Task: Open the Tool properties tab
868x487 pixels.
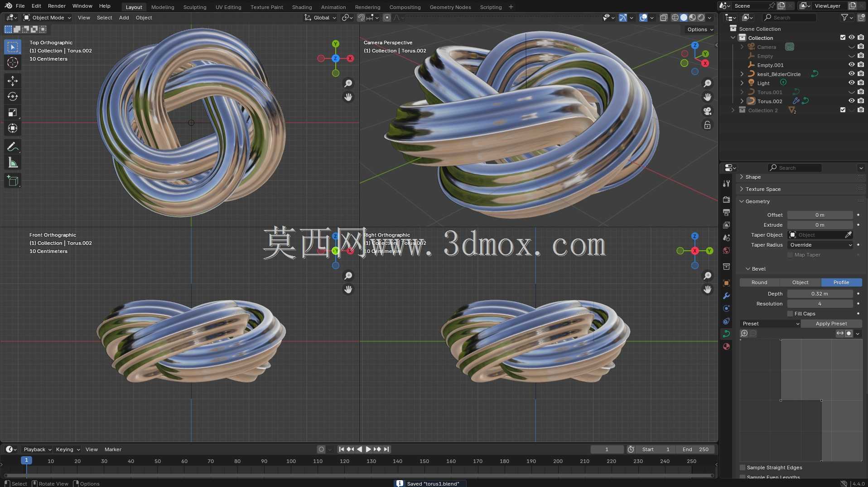Action: 727,183
